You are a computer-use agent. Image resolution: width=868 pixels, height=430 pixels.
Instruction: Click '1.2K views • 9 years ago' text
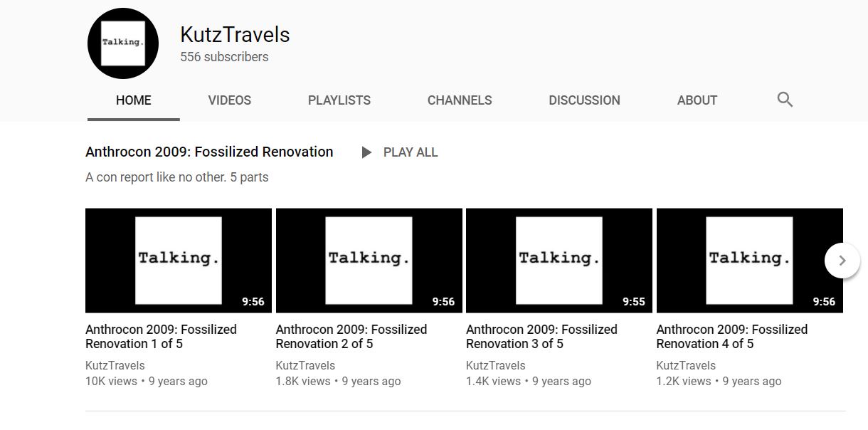click(x=719, y=382)
